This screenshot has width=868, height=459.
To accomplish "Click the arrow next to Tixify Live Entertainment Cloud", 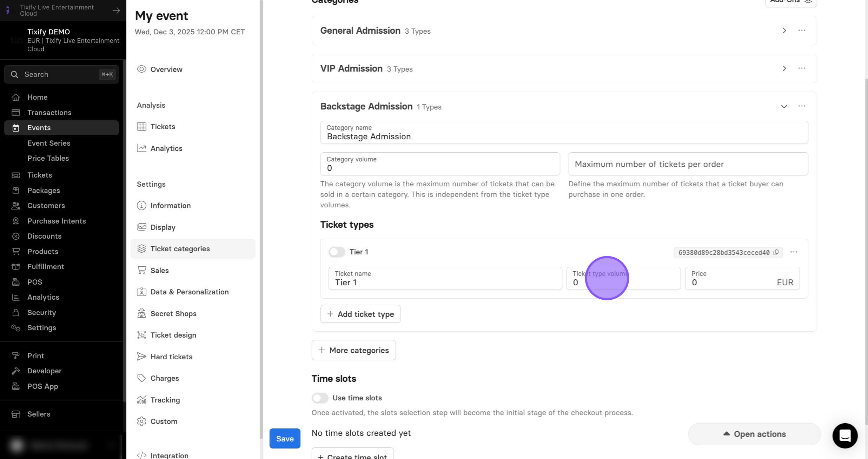I will [x=116, y=11].
